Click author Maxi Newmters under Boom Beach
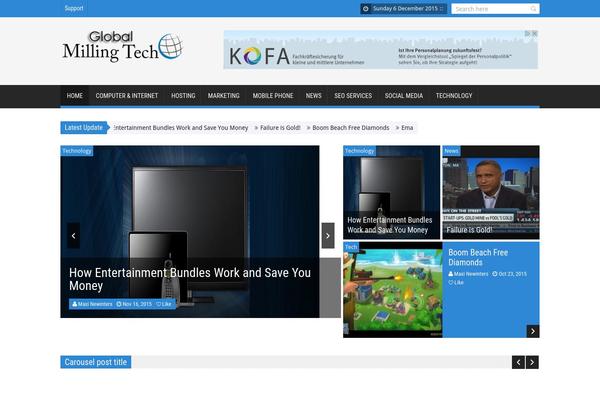This screenshot has width=600, height=400. 468,274
